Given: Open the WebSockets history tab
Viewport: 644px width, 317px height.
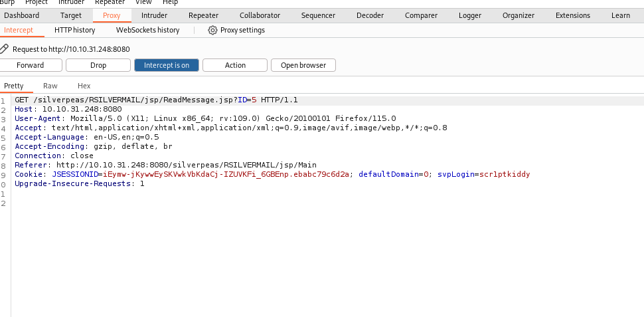Looking at the screenshot, I should point(148,30).
